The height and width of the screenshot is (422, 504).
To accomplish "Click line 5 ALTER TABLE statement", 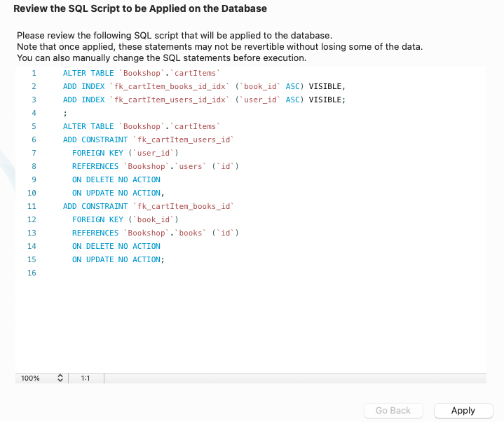I will pyautogui.click(x=141, y=126).
